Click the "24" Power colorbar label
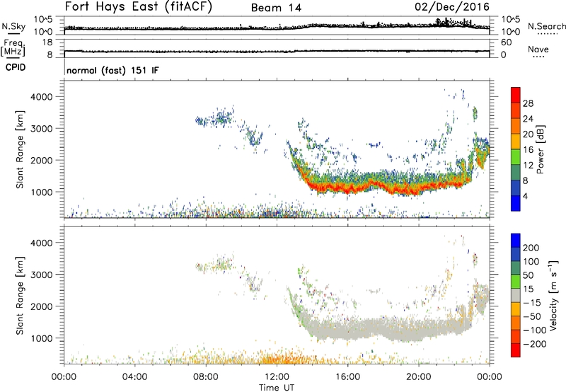Screen dimensions: 566x392 pyautogui.click(x=528, y=119)
